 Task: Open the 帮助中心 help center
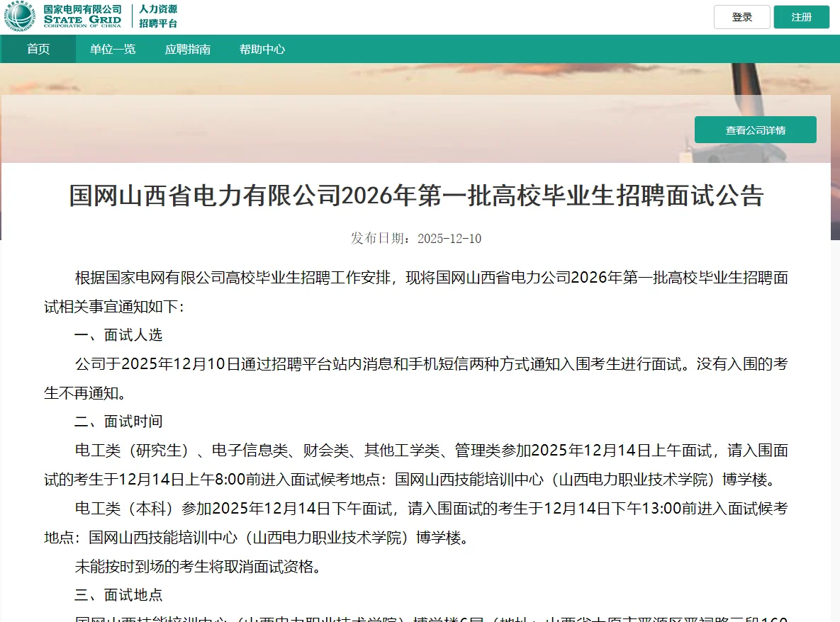pos(262,50)
